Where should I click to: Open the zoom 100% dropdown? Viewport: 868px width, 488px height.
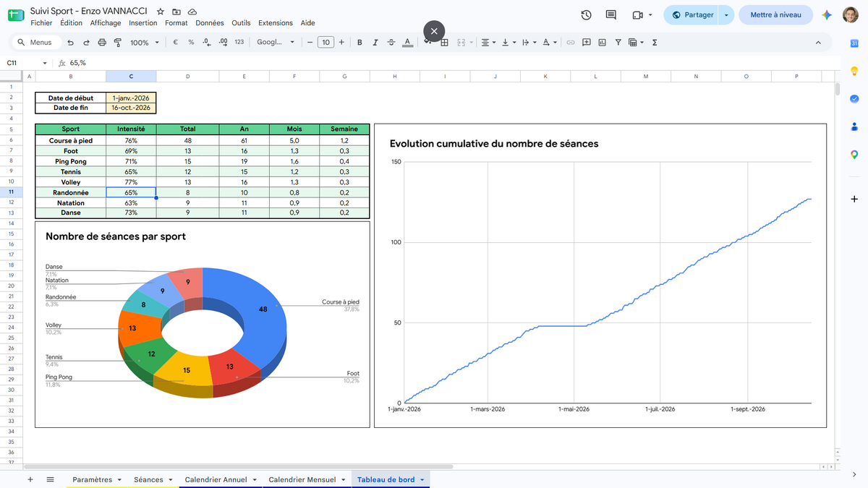click(x=145, y=43)
